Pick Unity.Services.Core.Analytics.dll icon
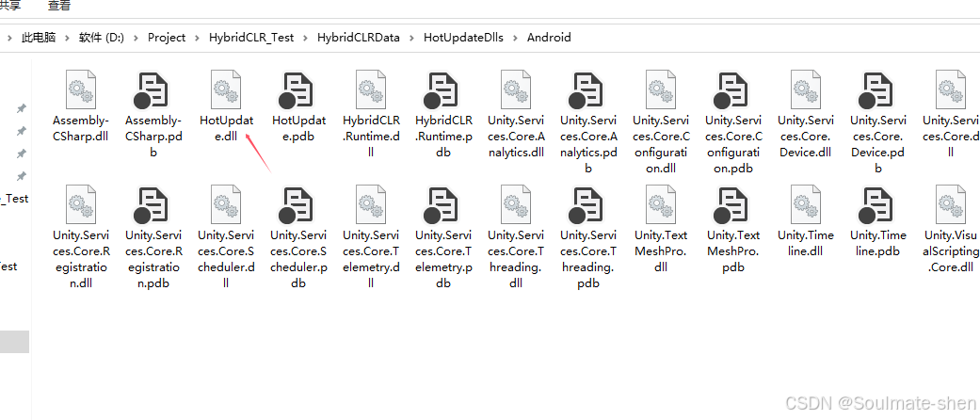980x420 pixels. 516,89
